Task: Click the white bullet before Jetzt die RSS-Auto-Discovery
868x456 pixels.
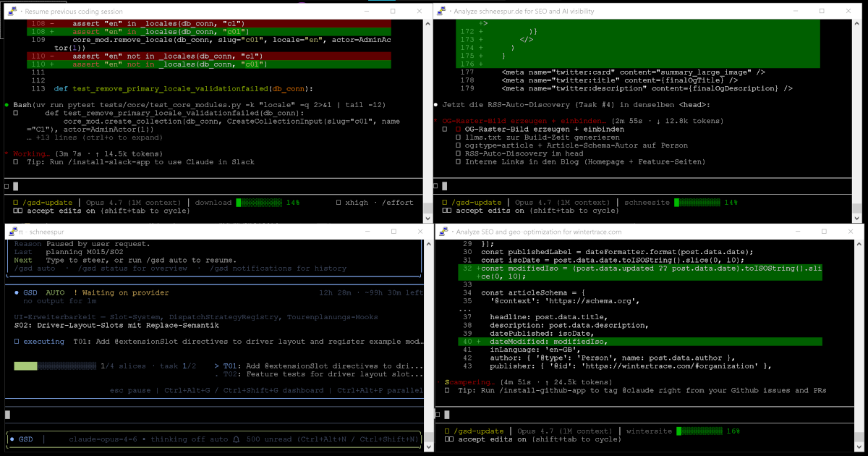Action: pos(436,105)
